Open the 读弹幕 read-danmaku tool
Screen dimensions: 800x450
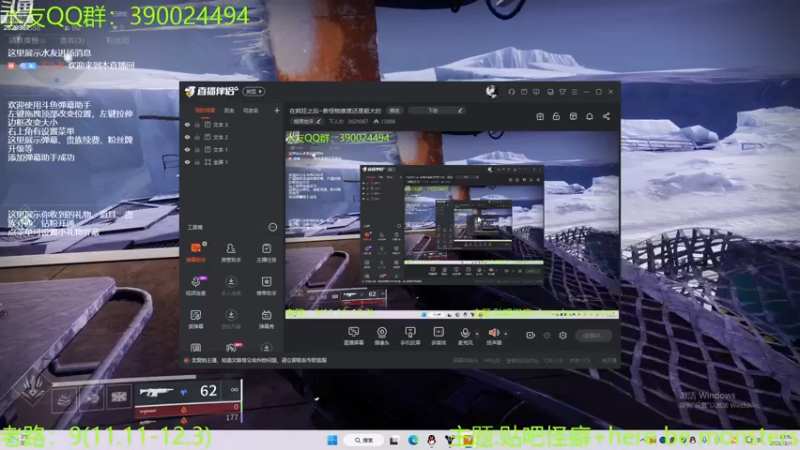(x=196, y=319)
